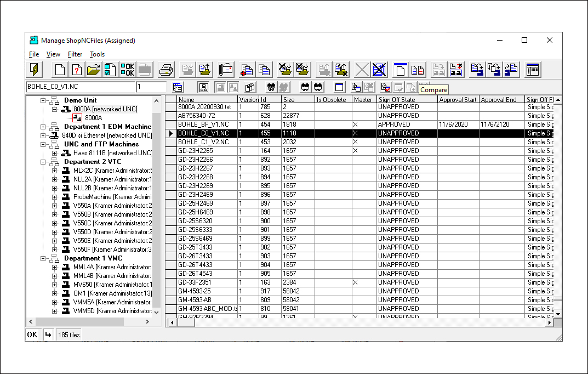Viewport: 588px width, 374px height.
Task: Click the tree panel horizontal scrollbar thumb
Action: 79,321
